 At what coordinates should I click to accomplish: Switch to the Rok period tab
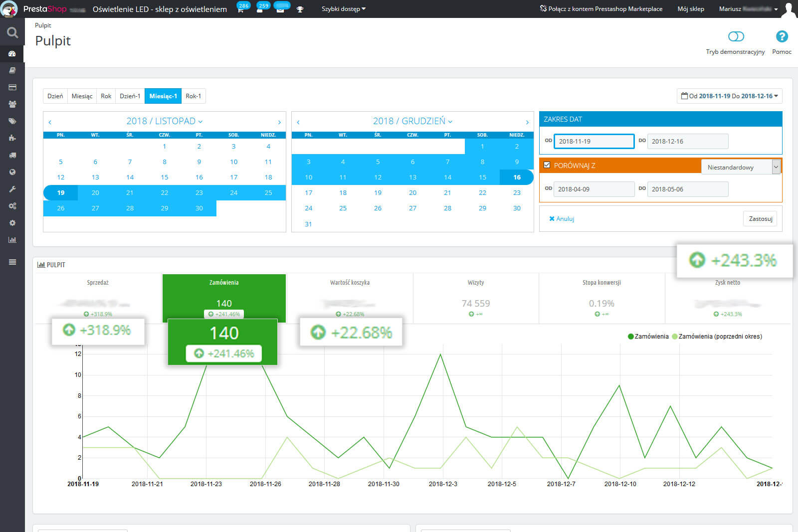(106, 96)
